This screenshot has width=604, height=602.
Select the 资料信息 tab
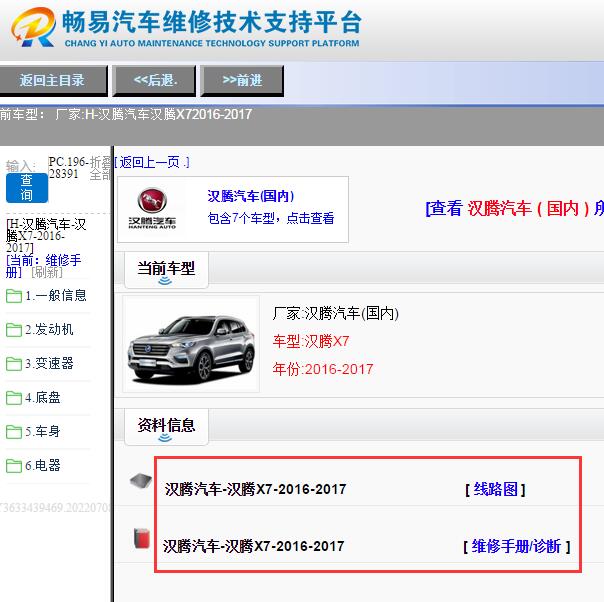coord(166,427)
